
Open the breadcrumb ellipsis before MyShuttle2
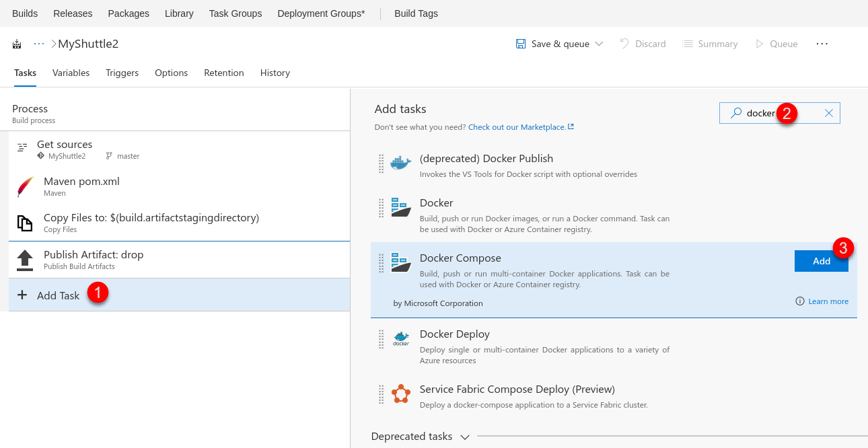[39, 44]
